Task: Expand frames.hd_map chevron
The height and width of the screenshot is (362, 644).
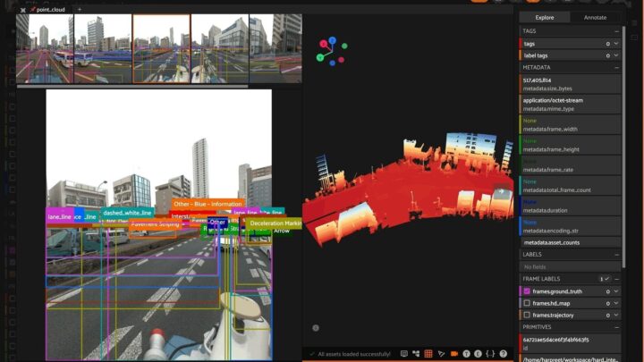Action: point(616,303)
